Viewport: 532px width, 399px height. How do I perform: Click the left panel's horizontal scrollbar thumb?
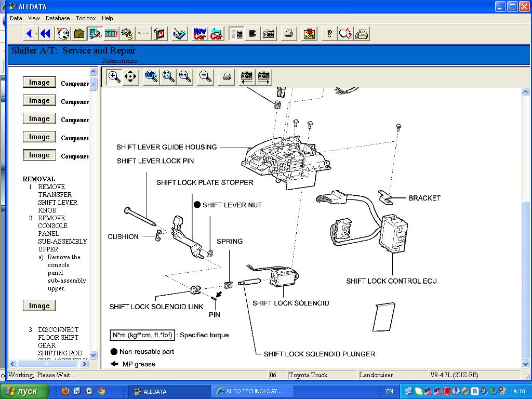[47, 364]
